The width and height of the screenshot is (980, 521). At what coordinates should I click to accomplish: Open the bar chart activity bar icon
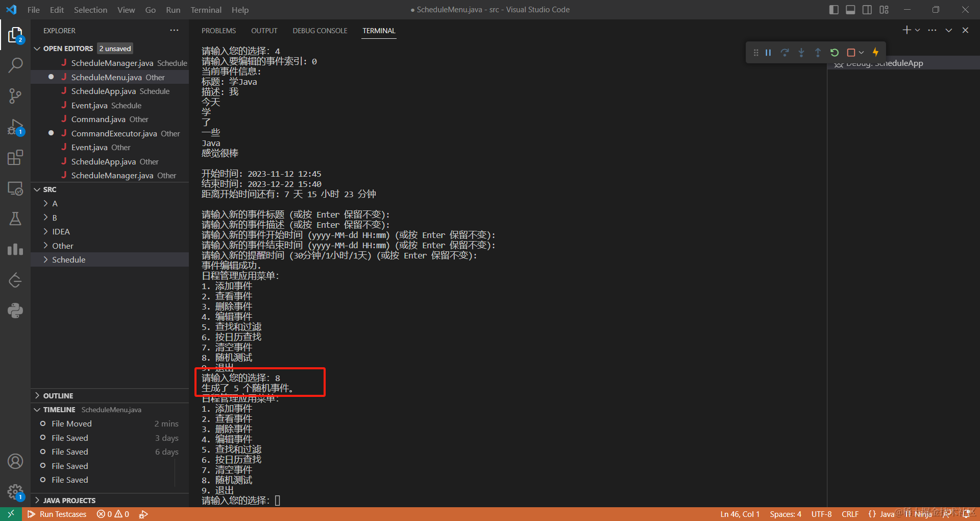pos(15,249)
